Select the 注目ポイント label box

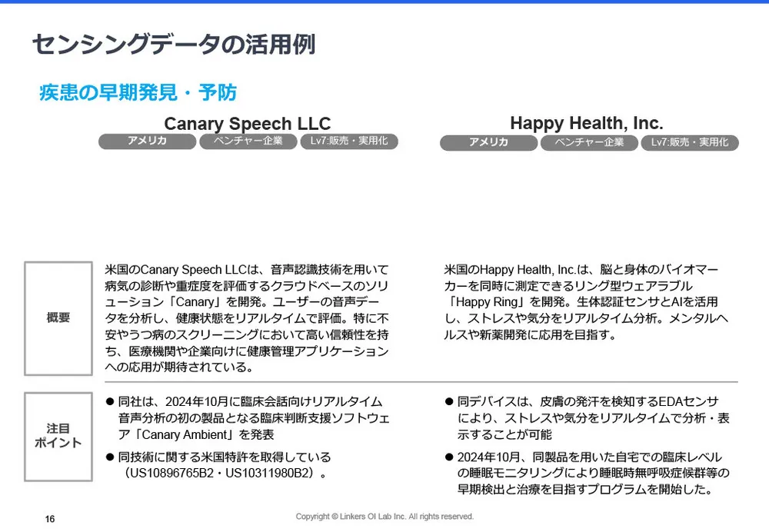(58, 435)
